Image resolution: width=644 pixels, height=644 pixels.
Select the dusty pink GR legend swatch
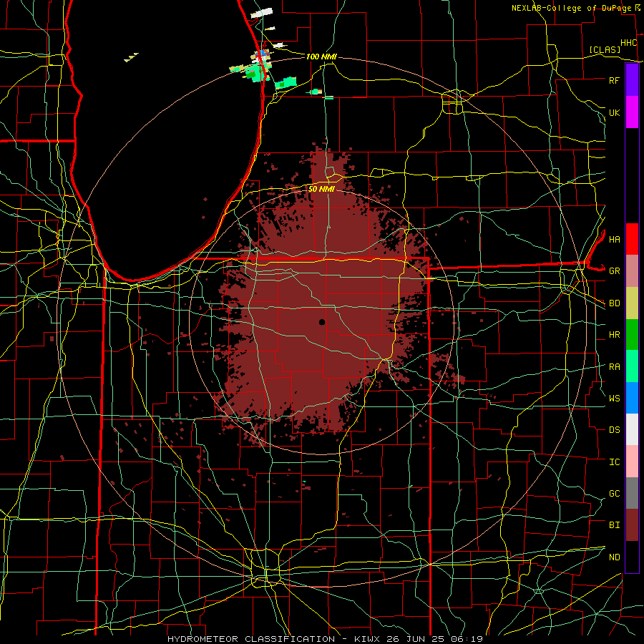(x=632, y=271)
